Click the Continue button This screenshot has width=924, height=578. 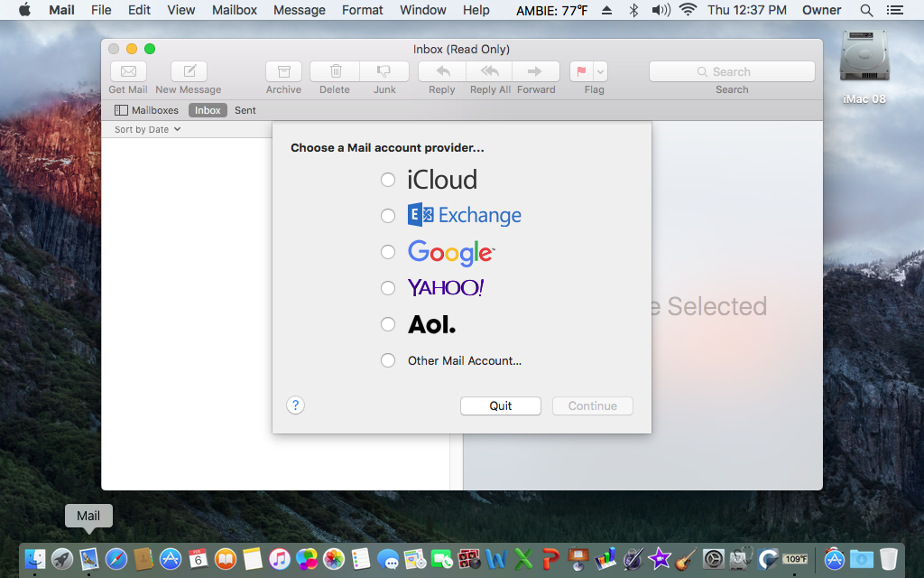click(592, 406)
